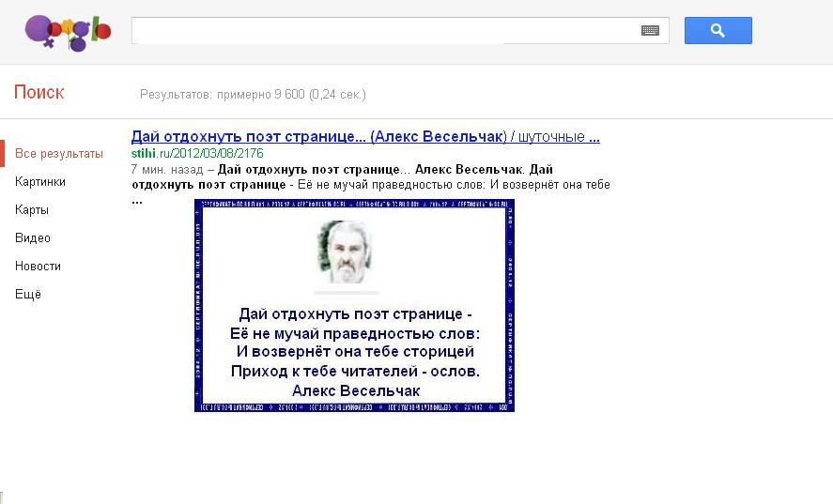Go to Новости results
Viewport: 833px width, 504px height.
coord(38,266)
